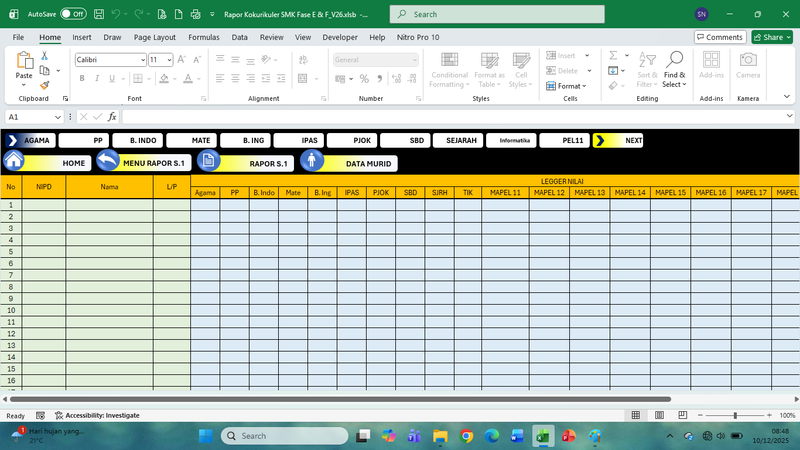
Task: Adjust the zoom slider in status bar
Action: (x=735, y=415)
